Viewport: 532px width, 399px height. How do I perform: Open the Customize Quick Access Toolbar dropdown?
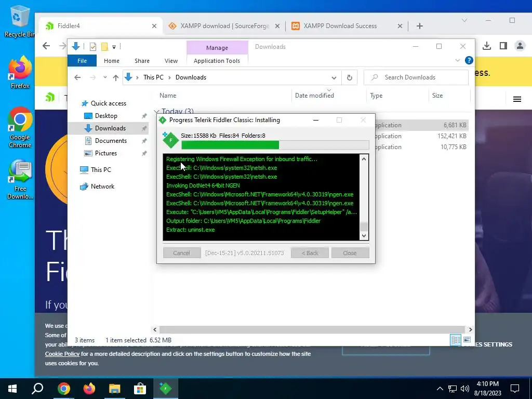114,47
